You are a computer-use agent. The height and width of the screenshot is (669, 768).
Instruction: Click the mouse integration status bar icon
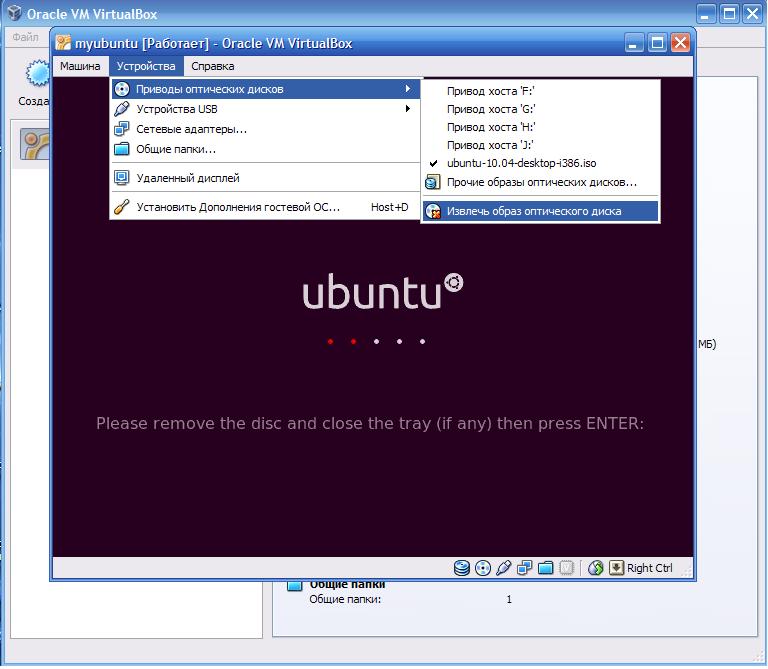(595, 568)
